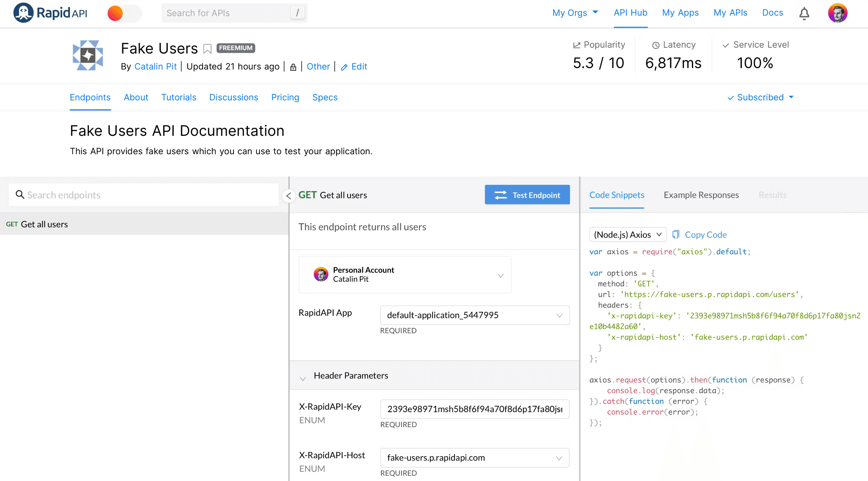This screenshot has height=481, width=868.
Task: Open Catalin Pit's profile link
Action: tap(155, 66)
